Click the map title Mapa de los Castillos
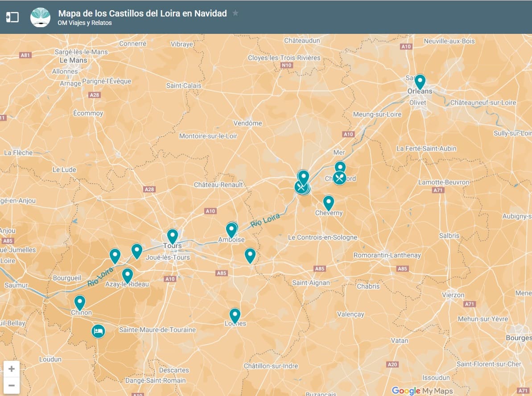Screen dimensions: 532x396 (143, 13)
